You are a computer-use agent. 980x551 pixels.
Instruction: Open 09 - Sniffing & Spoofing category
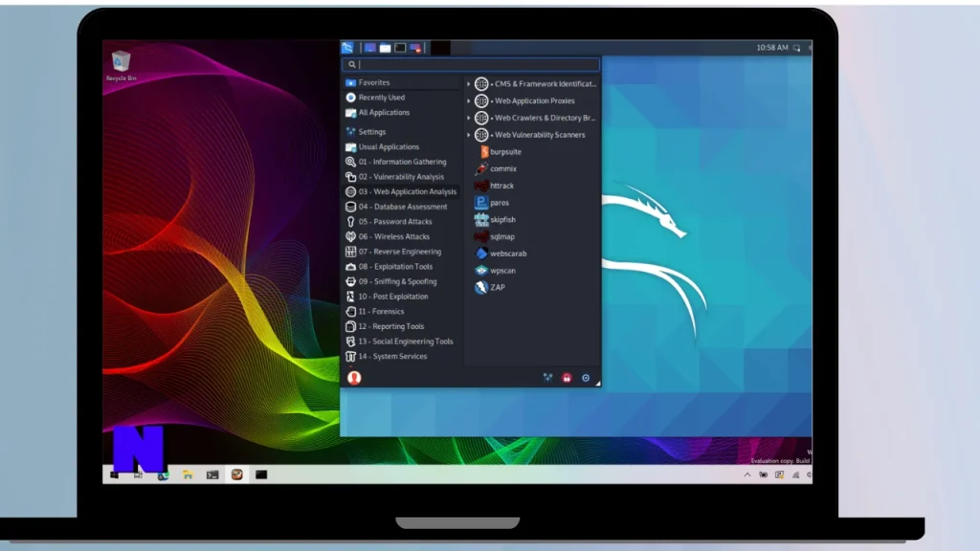point(401,282)
